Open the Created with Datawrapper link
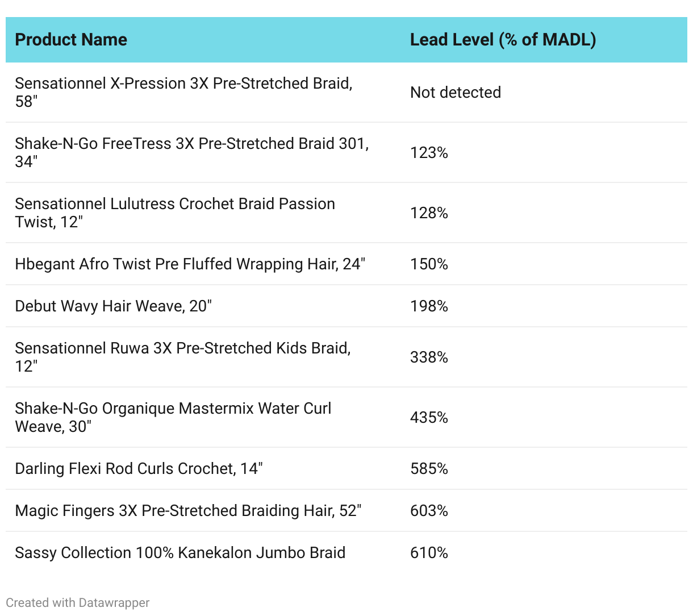The height and width of the screenshot is (616, 693). tap(78, 603)
